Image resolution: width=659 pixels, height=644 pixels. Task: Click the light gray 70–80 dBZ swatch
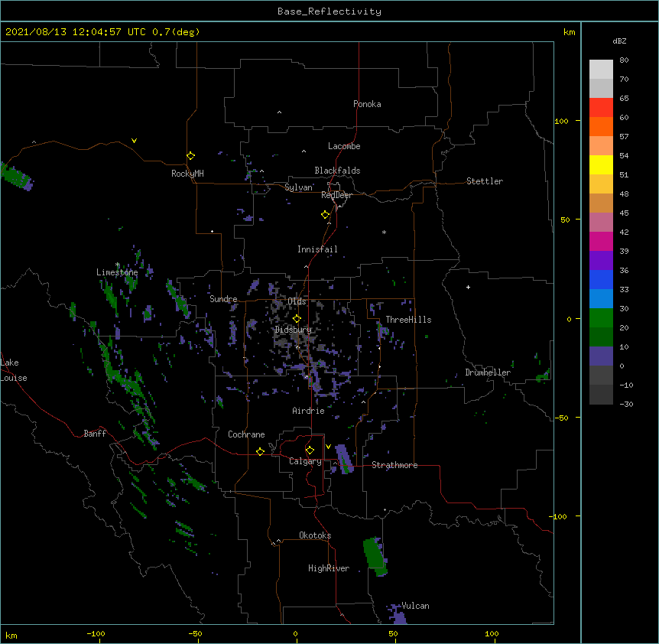coord(601,70)
